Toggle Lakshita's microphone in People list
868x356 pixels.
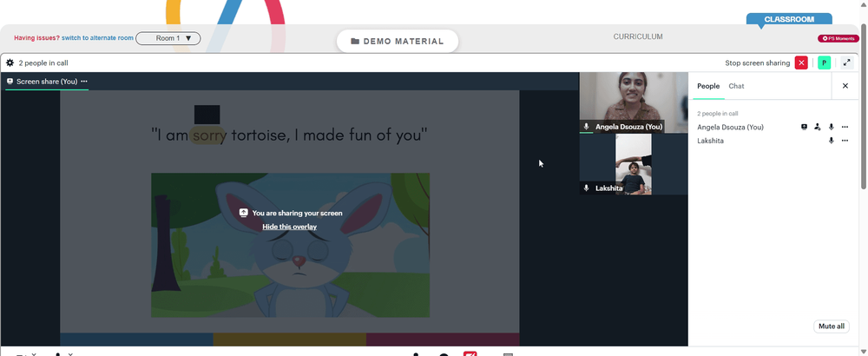coord(831,141)
